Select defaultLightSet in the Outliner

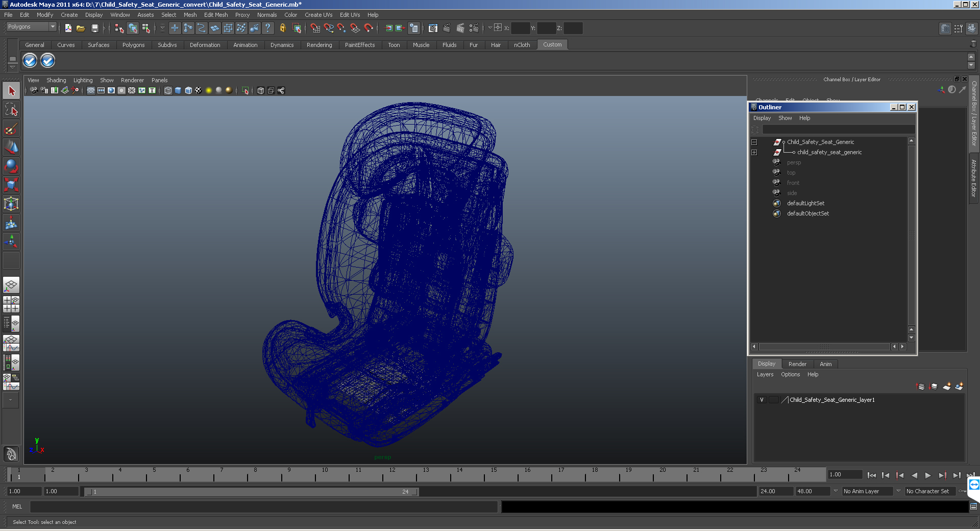[805, 203]
